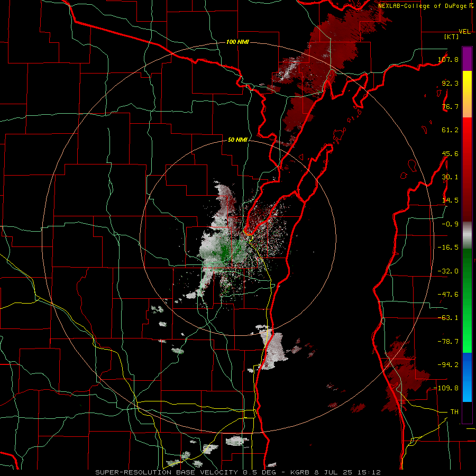476x476 pixels.
Task: Click the 30.1 velocity scale value
Action: (450, 177)
